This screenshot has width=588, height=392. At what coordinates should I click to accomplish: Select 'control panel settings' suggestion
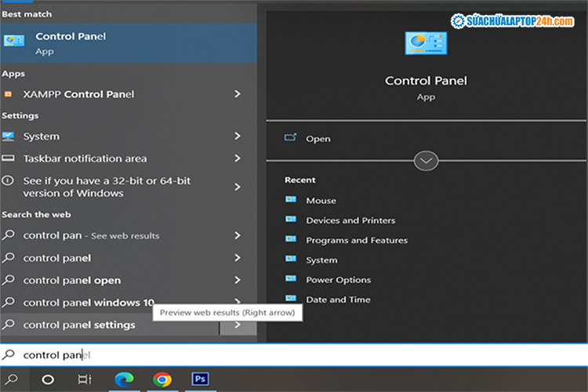coord(79,325)
